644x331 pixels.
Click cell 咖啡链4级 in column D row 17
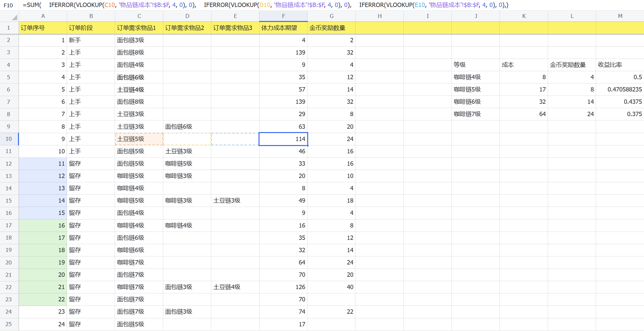pyautogui.click(x=187, y=226)
